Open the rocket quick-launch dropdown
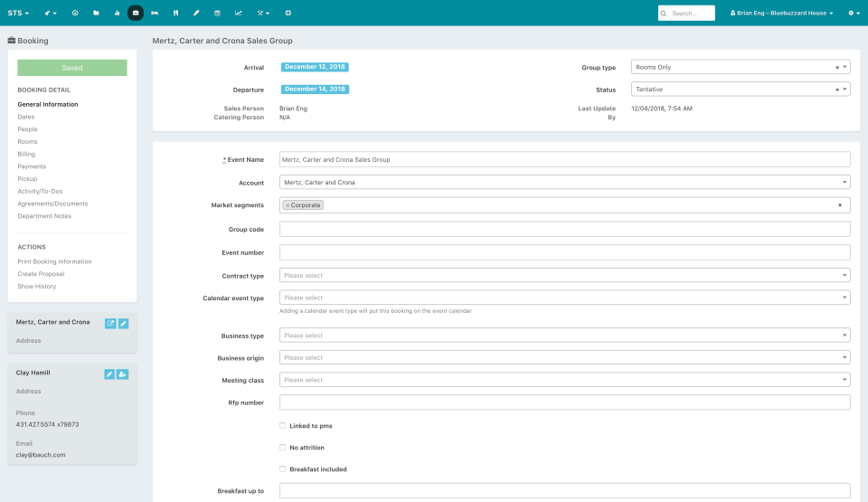 pyautogui.click(x=51, y=13)
